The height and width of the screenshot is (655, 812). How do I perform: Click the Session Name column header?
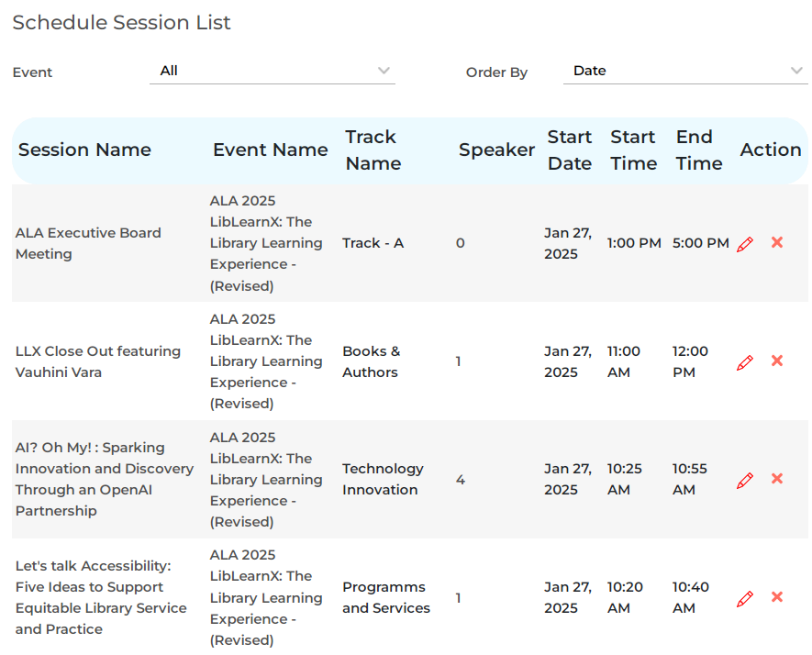click(84, 150)
